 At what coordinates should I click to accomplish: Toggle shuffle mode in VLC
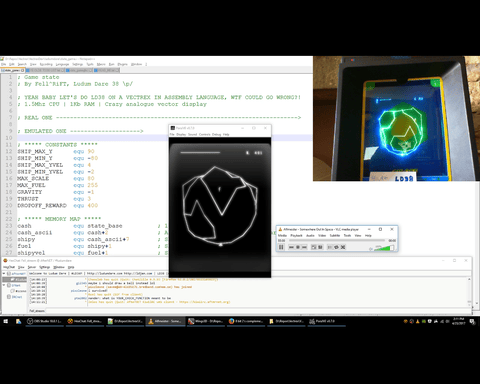(x=343, y=247)
